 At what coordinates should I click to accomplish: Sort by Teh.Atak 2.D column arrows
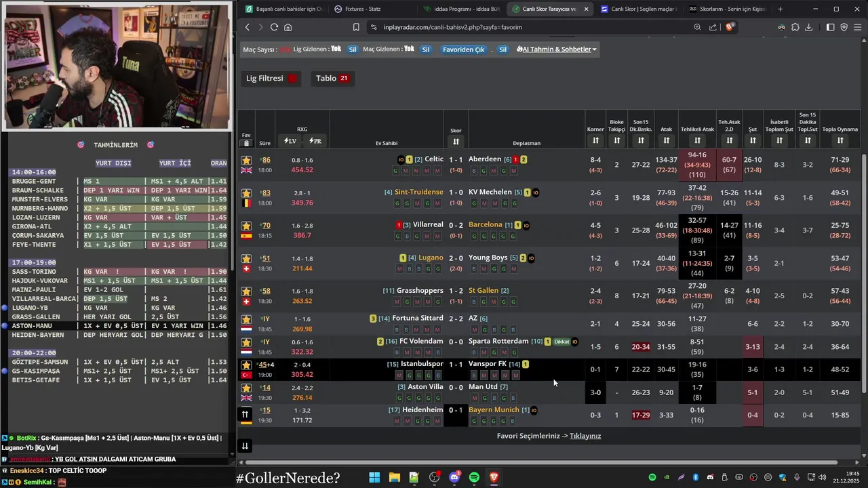tap(729, 140)
